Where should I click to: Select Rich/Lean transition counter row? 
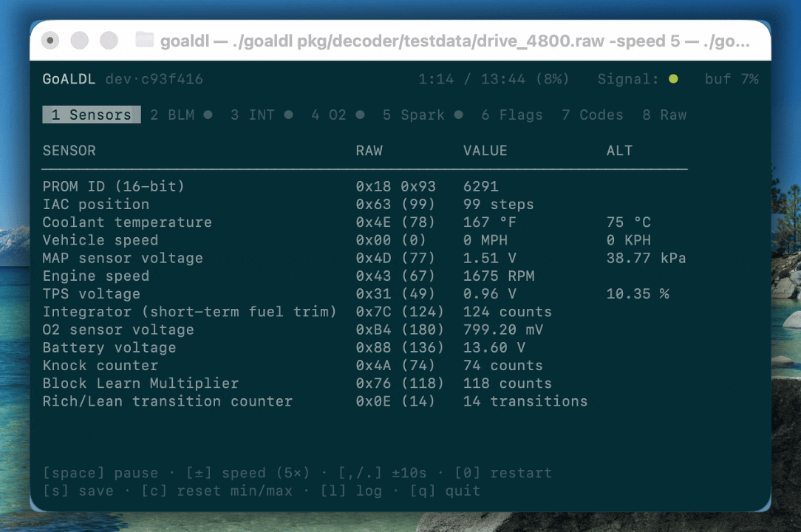click(x=365, y=400)
